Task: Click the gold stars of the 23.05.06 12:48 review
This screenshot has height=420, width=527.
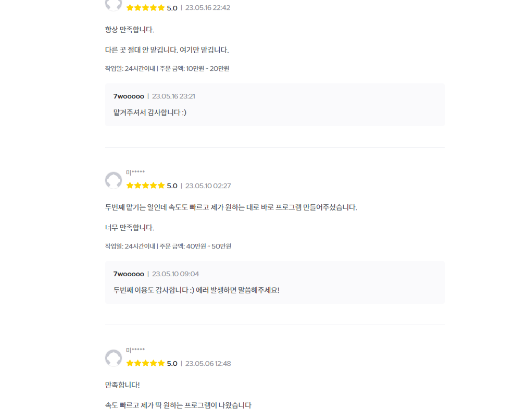Action: click(x=145, y=363)
